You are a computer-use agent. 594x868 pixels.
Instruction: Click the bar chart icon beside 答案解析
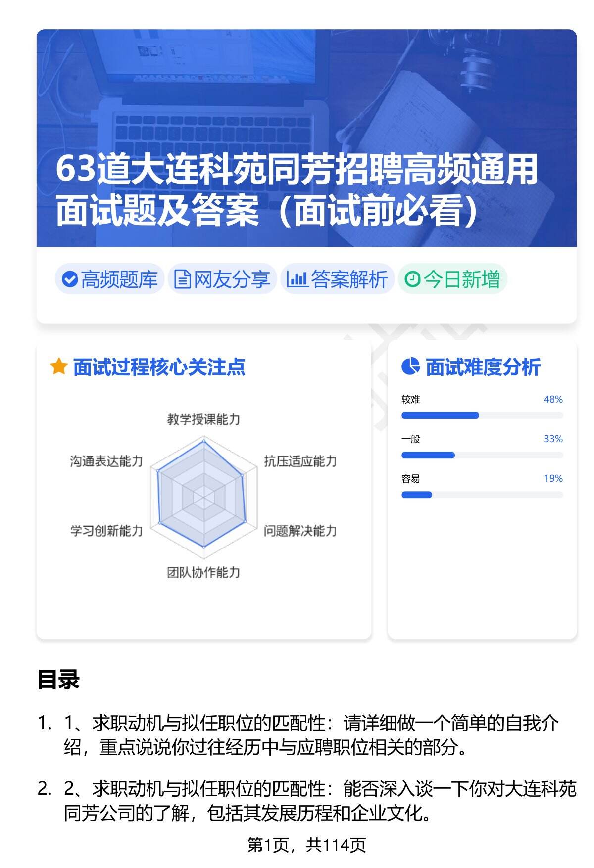click(297, 279)
